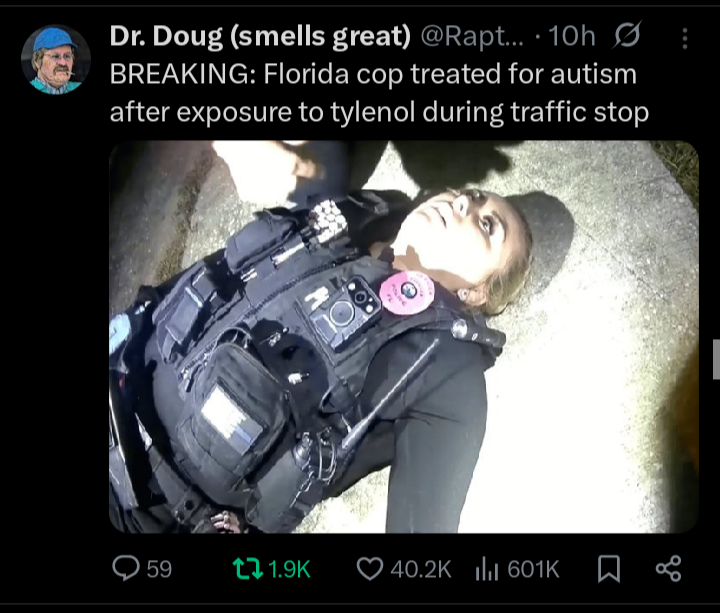Image resolution: width=720 pixels, height=613 pixels.
Task: Click the 59 replies count
Action: 159,569
